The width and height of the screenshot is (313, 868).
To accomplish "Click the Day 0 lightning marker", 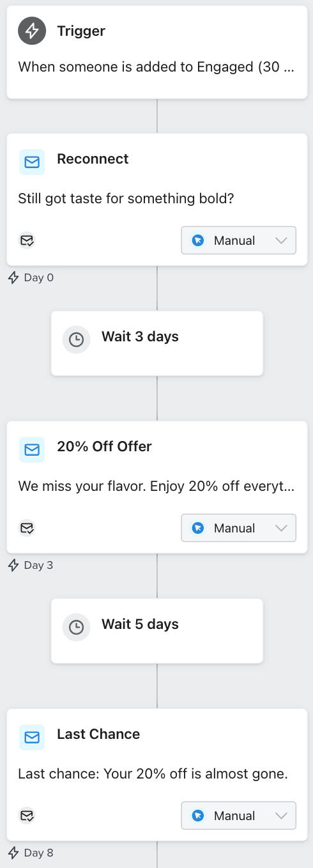I will click(x=13, y=277).
